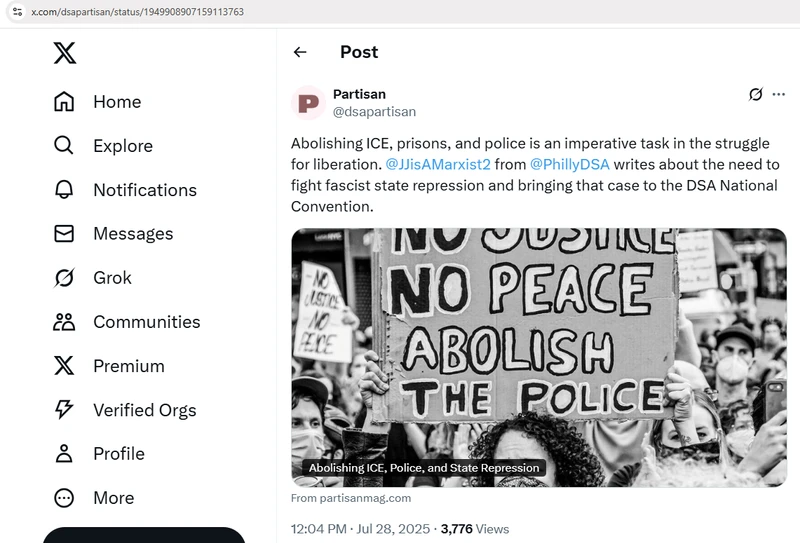Click the Home house icon
This screenshot has width=800, height=543.
tap(64, 102)
